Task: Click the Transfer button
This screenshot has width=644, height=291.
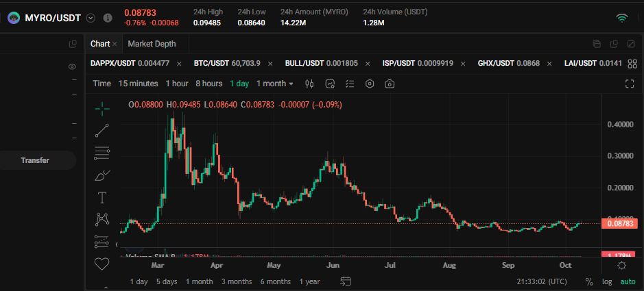Action: click(x=35, y=160)
